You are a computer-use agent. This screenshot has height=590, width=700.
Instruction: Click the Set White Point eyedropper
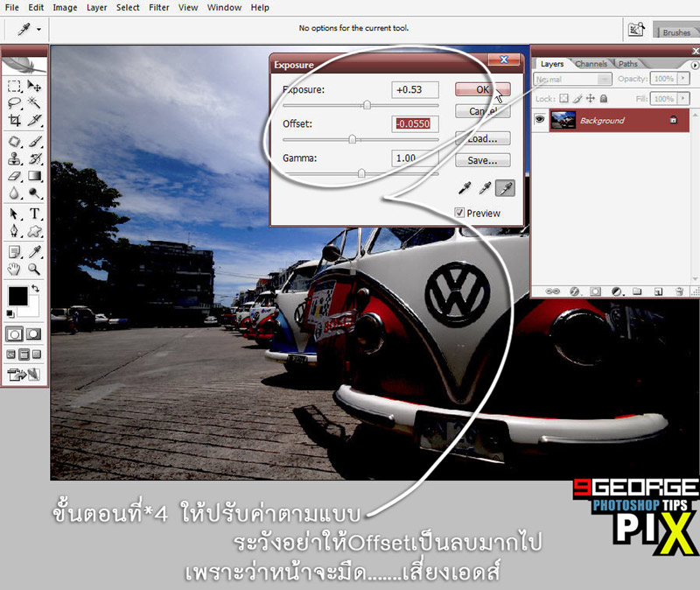[505, 188]
